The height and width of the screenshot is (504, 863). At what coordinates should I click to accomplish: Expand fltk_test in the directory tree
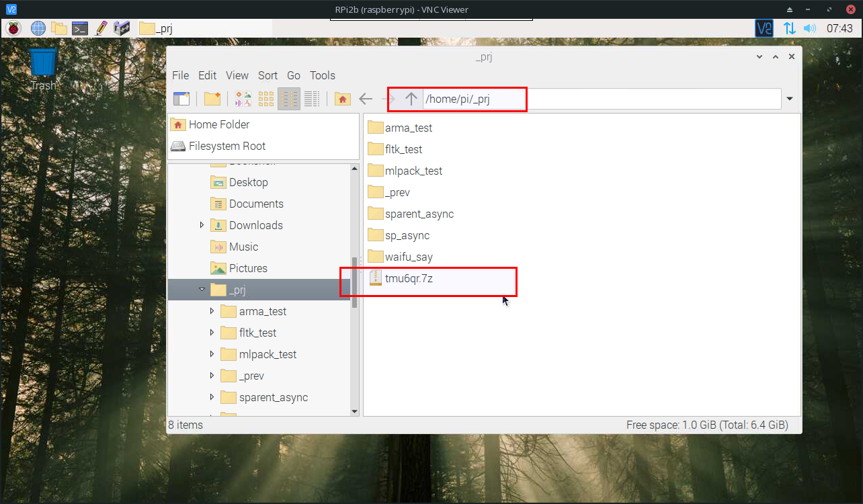click(212, 333)
